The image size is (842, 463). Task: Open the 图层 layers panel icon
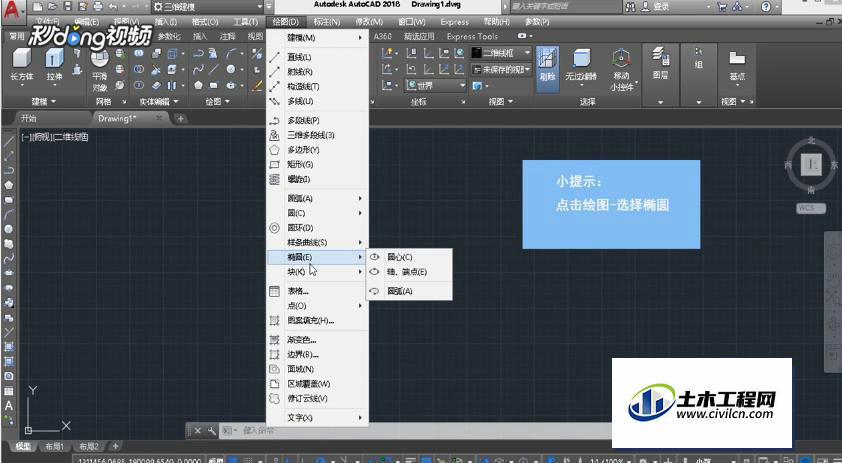tap(660, 55)
